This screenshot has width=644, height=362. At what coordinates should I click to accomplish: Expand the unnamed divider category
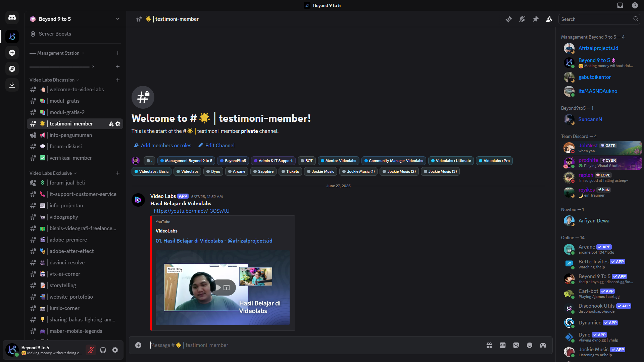click(62, 66)
